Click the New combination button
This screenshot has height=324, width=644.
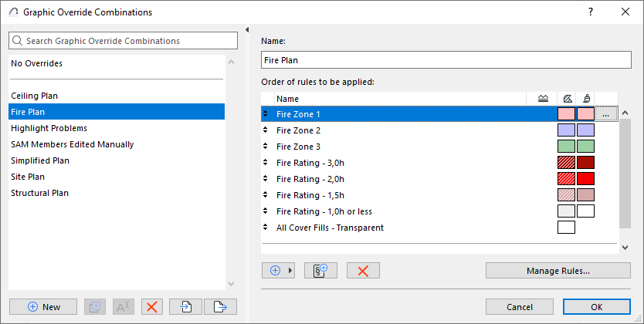pyautogui.click(x=43, y=306)
